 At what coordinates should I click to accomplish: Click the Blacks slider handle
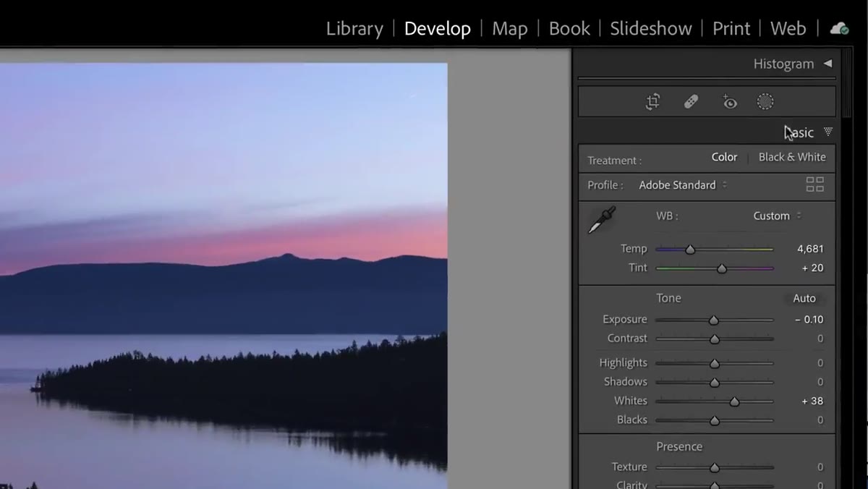715,420
